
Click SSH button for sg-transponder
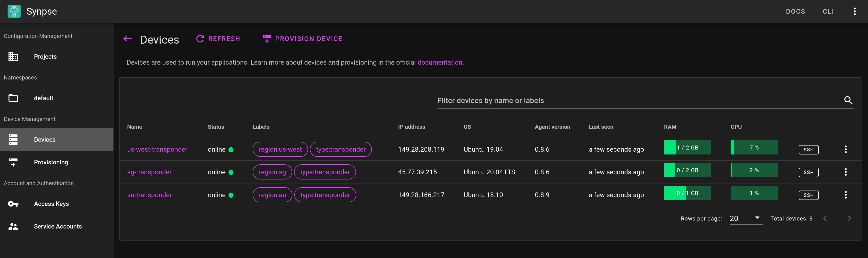click(808, 172)
